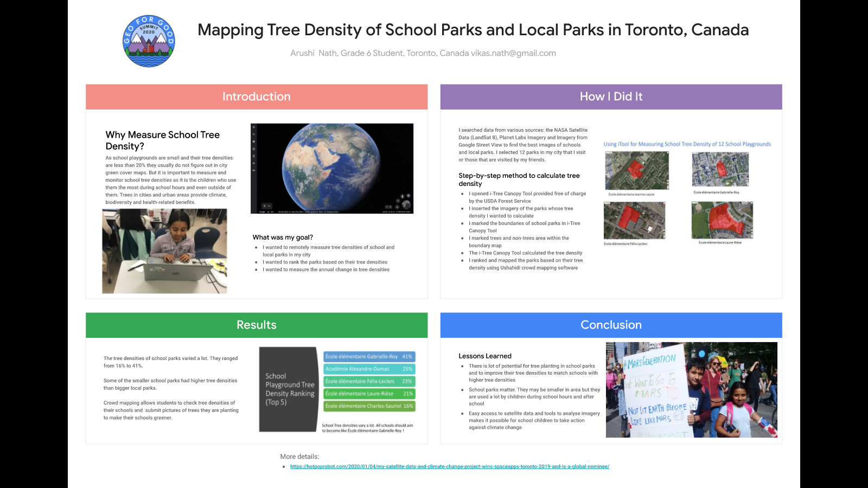
Task: Select the École élémentaire Gabrielle-Roy 41% bar
Action: click(369, 357)
